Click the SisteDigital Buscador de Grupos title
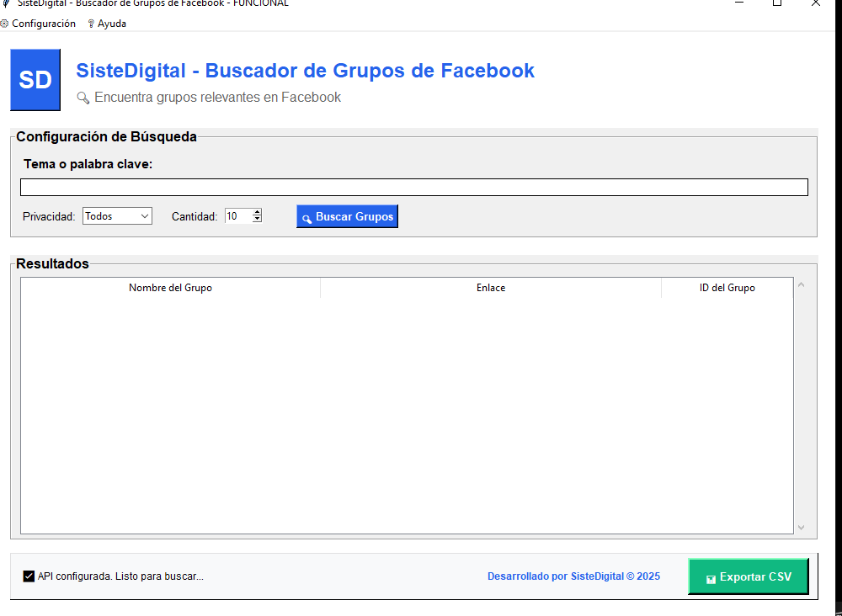 (x=305, y=71)
